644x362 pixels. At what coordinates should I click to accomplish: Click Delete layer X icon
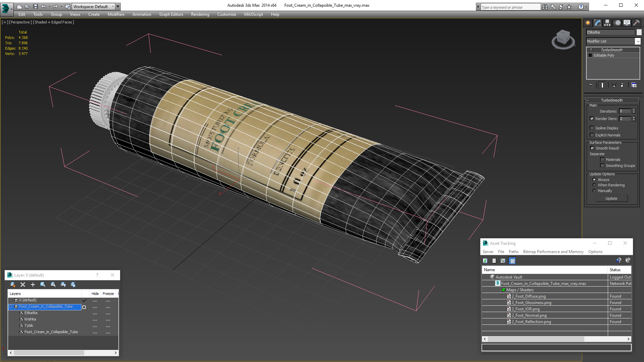coord(23,285)
